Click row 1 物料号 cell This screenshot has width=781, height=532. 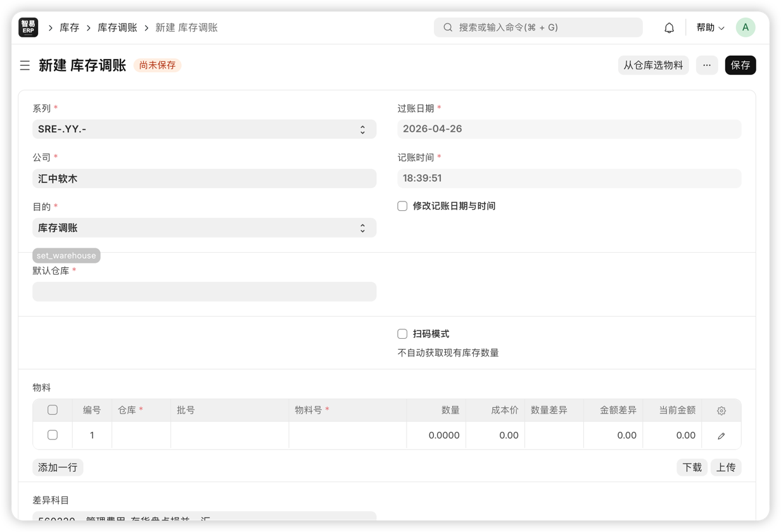coord(348,436)
